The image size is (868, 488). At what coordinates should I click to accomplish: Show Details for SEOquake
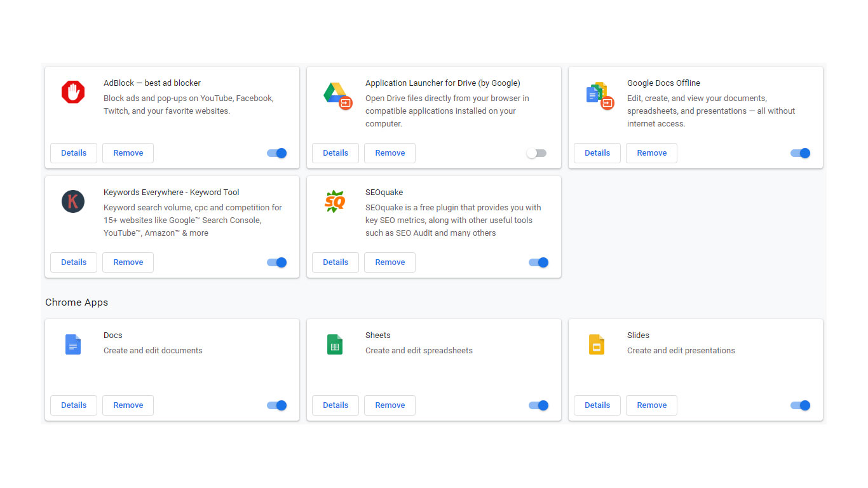336,262
